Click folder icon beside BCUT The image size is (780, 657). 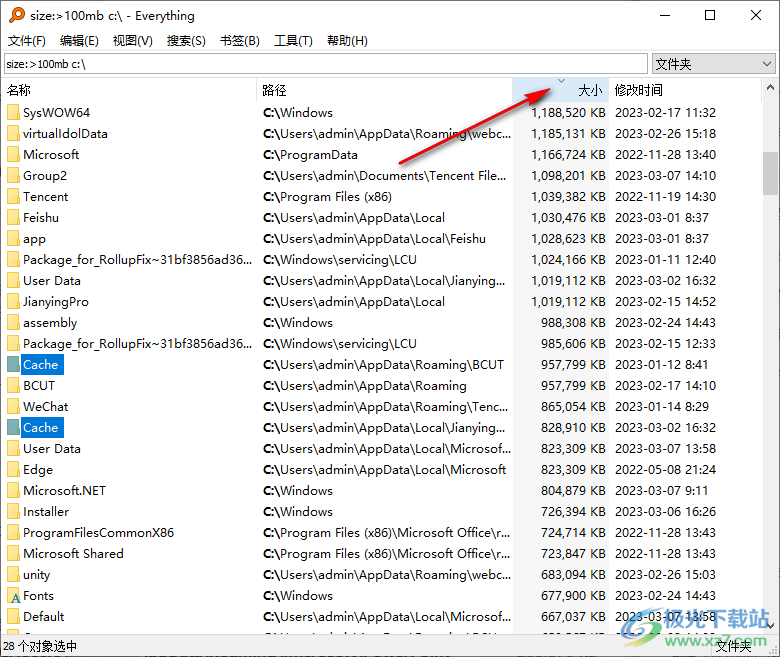(13, 385)
